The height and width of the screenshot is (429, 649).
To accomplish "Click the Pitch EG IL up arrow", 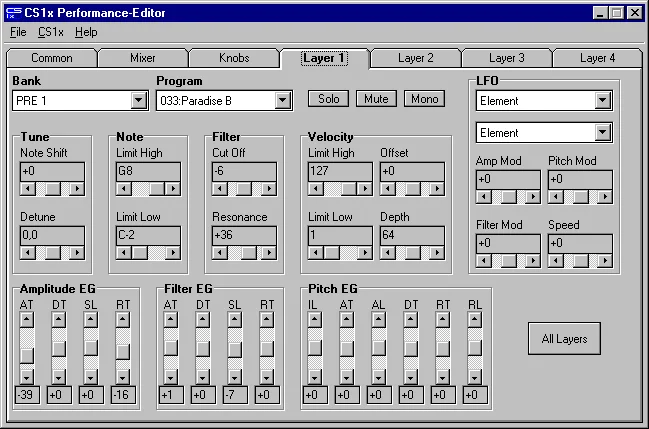I will 315,320.
